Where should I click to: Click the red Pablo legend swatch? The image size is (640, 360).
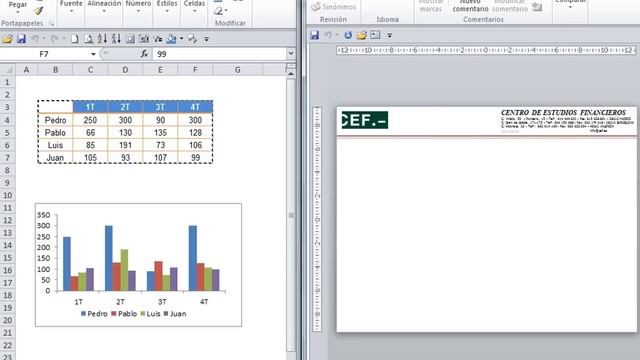coord(114,313)
